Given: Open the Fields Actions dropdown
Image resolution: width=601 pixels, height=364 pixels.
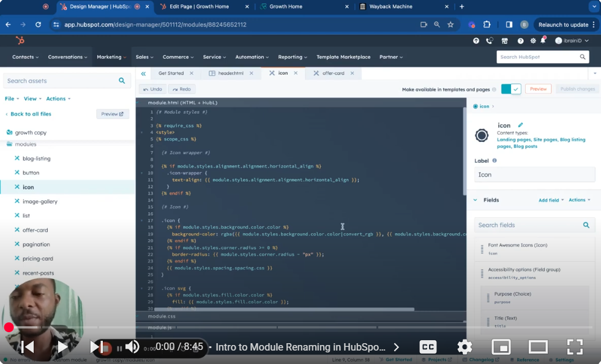Looking at the screenshot, I should point(579,200).
